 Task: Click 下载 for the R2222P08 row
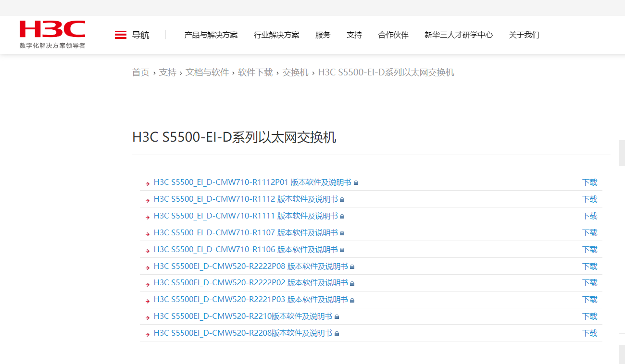point(590,267)
